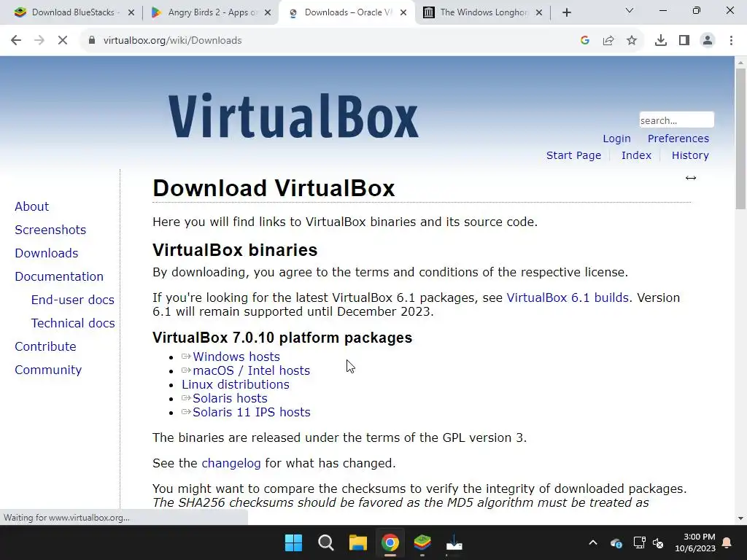Click the address bar URL
Screen dimensions: 747x560
(172, 41)
